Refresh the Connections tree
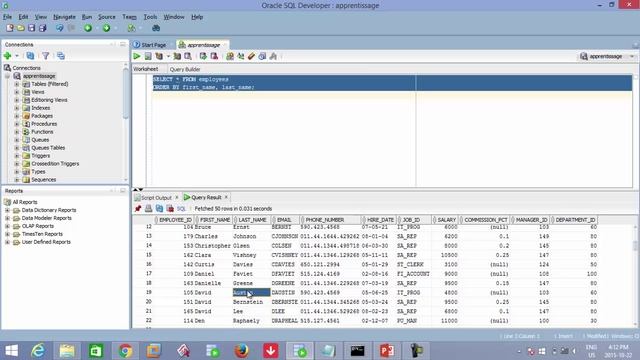This screenshot has height=360, width=640. tap(30, 56)
